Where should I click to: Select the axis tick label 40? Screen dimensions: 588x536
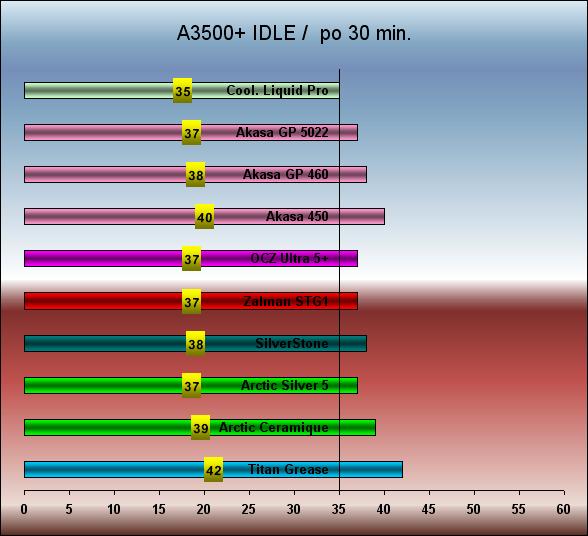(x=384, y=509)
